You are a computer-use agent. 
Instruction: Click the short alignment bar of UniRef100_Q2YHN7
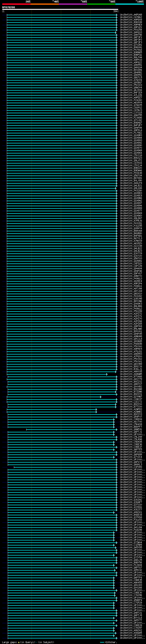point(54,397)
